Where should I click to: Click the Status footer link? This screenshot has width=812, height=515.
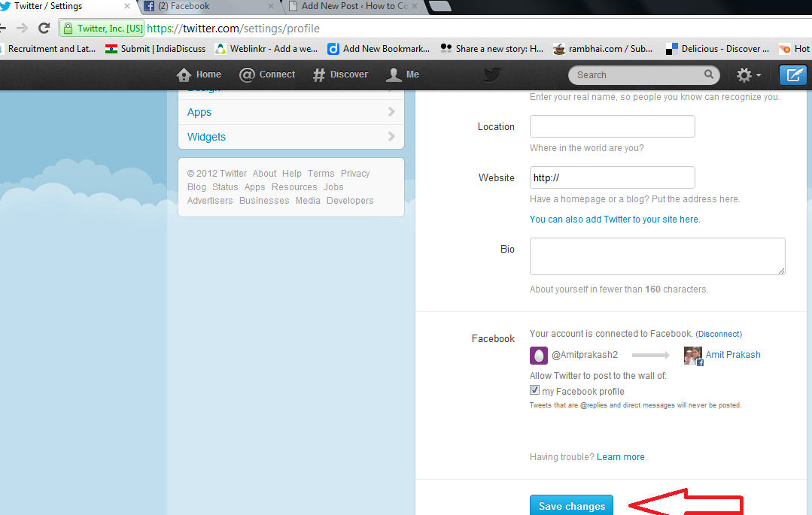(225, 187)
